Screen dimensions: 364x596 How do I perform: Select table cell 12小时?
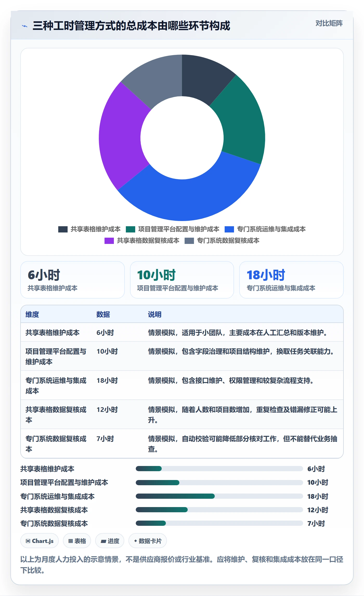click(107, 410)
